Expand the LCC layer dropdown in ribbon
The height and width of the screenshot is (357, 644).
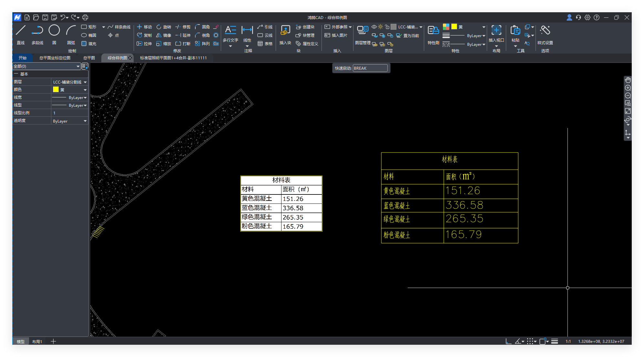[421, 27]
